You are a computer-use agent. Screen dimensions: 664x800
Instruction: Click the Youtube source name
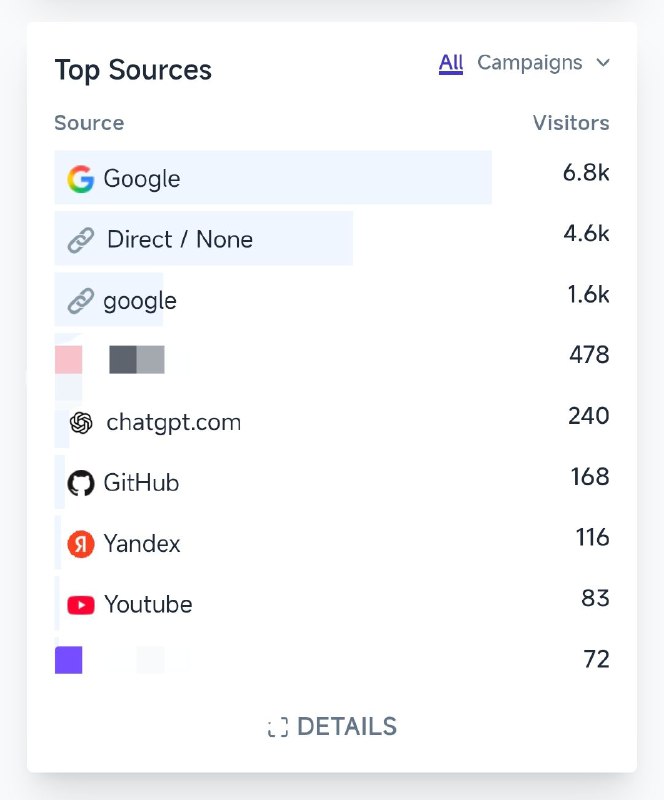pos(148,605)
